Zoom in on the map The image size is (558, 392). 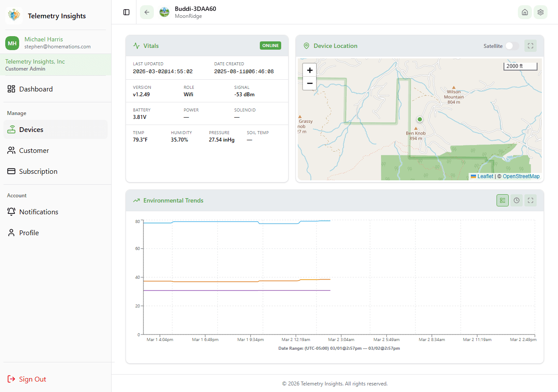tap(310, 70)
